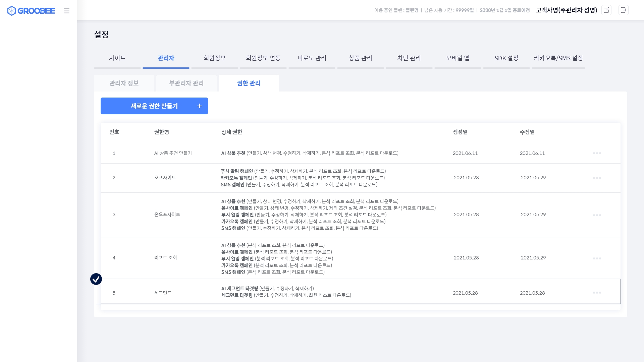This screenshot has width=644, height=362.
Task: Click the checkmark badge on row 5
Action: coord(96,279)
